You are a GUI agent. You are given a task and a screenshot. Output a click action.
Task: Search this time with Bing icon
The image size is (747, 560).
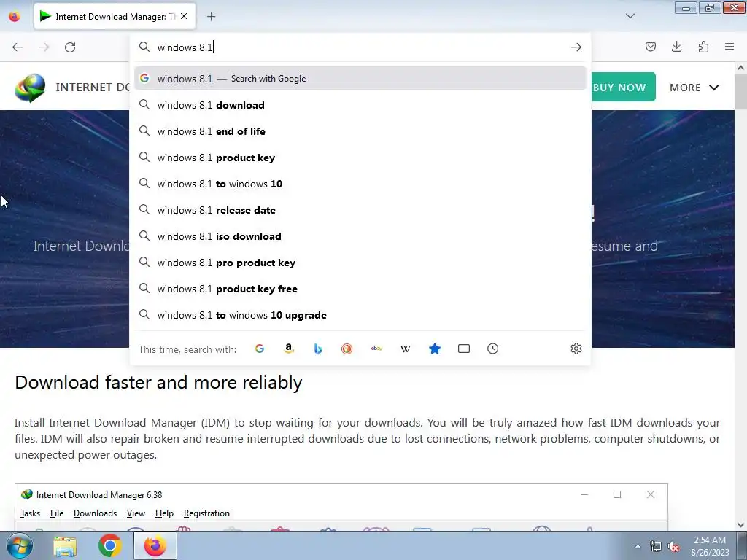coord(318,349)
